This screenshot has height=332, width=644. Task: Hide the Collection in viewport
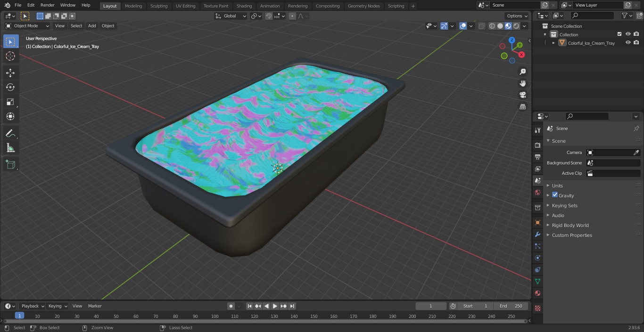pos(628,34)
